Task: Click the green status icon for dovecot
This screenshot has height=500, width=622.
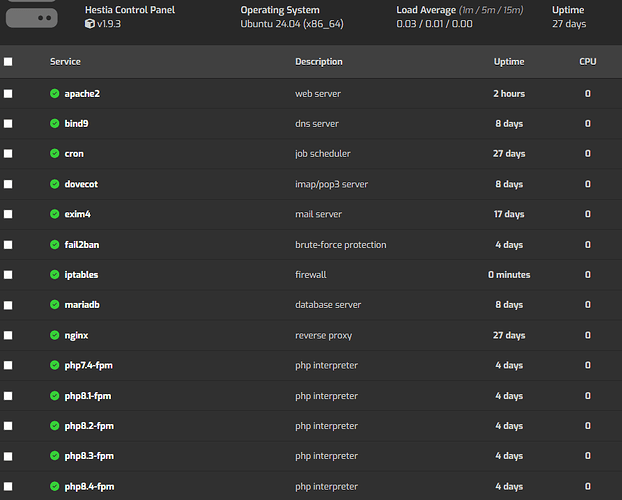Action: point(55,184)
